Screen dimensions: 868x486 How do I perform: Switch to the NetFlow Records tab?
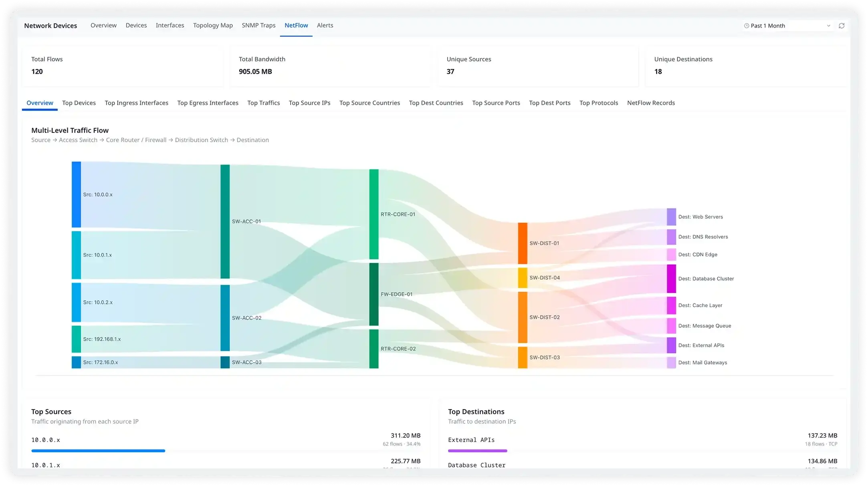(651, 103)
